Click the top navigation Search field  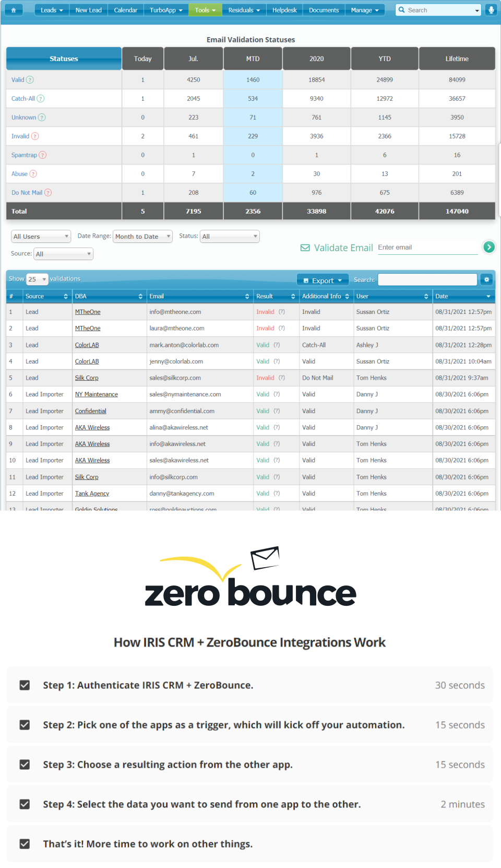[x=439, y=10]
